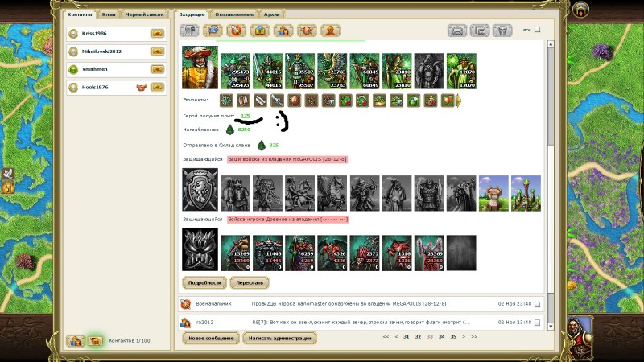Click the grey envelope mark-read button
The height and width of the screenshot is (362, 644).
pos(457,31)
